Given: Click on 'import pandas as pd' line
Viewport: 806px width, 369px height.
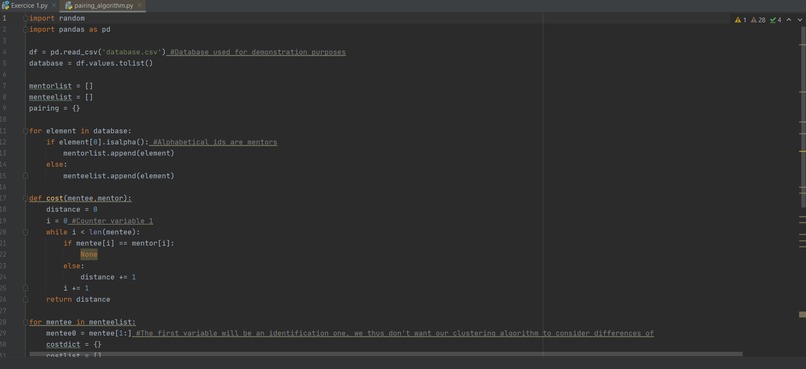Looking at the screenshot, I should click(69, 30).
